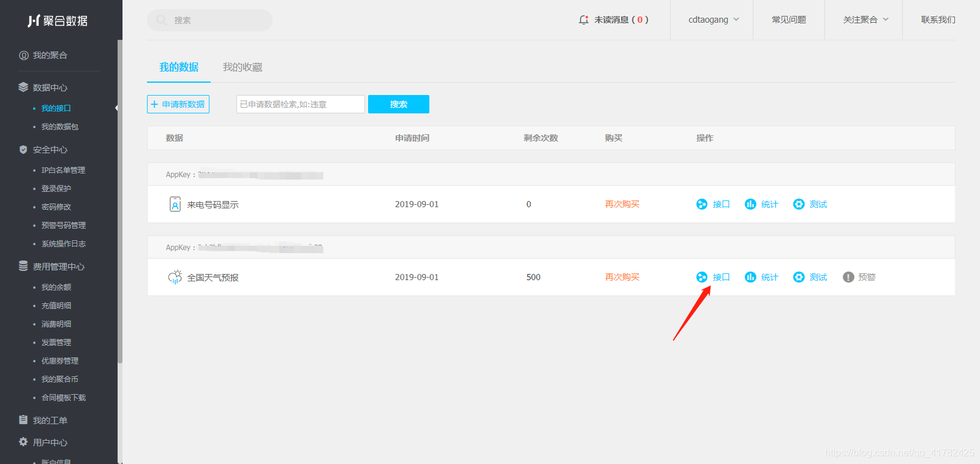980x464 pixels.
Task: Open 登录保护 in the sidebar
Action: 56,189
